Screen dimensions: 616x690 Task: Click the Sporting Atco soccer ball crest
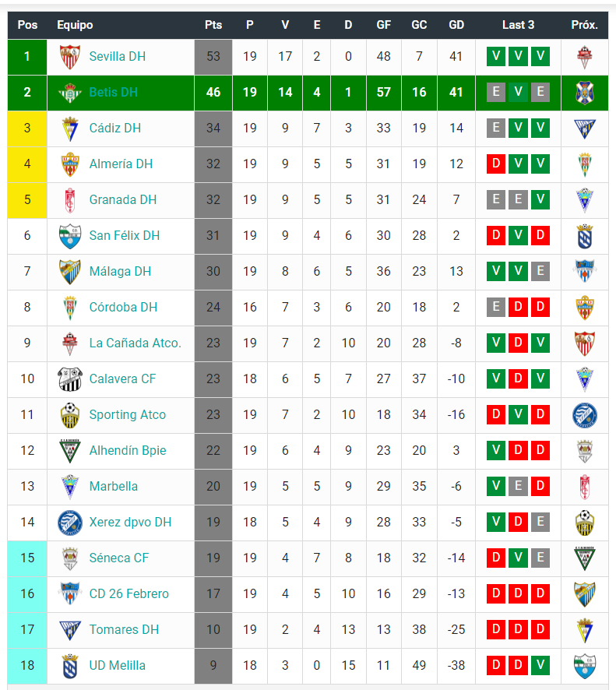pos(70,415)
